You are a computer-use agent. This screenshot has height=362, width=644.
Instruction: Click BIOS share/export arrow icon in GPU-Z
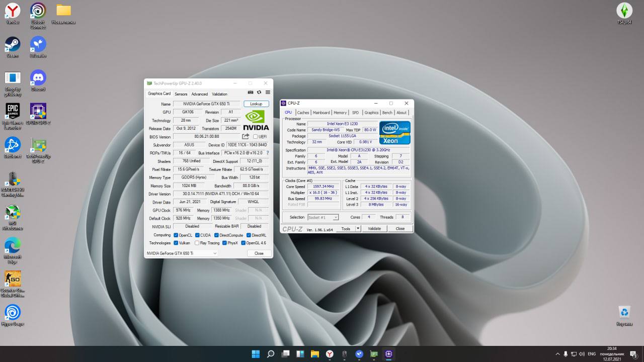click(246, 136)
